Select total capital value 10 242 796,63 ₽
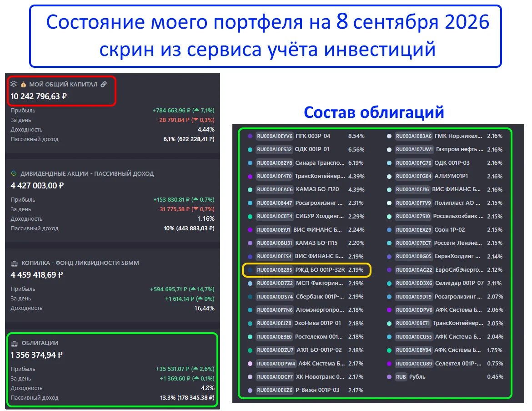The image size is (532, 411). point(39,96)
